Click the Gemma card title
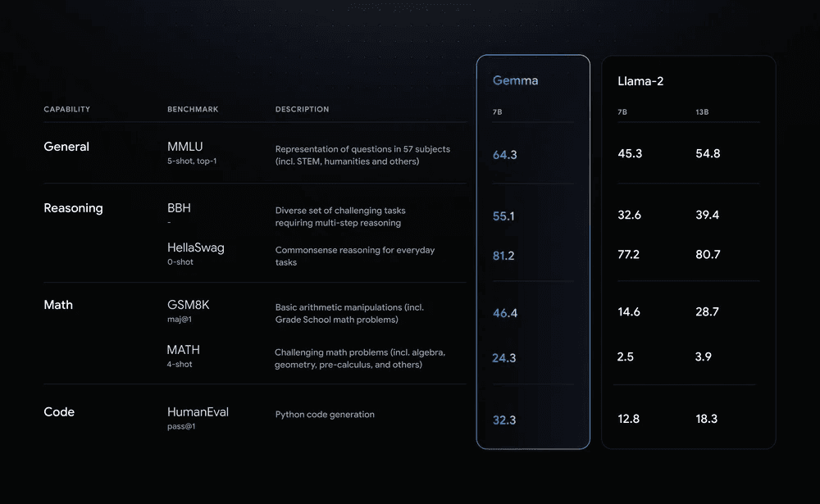The width and height of the screenshot is (820, 504). pyautogui.click(x=515, y=80)
